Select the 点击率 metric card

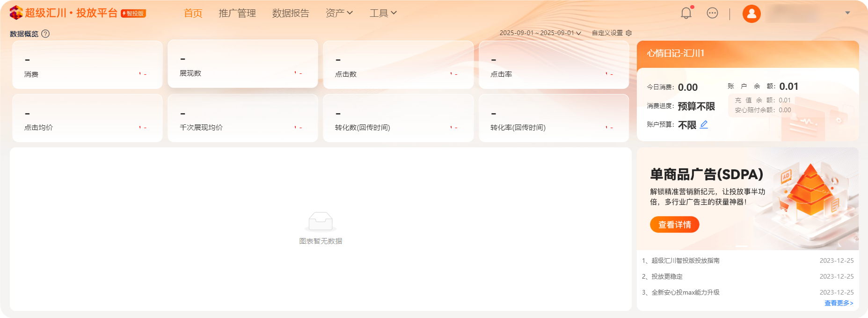pos(554,65)
